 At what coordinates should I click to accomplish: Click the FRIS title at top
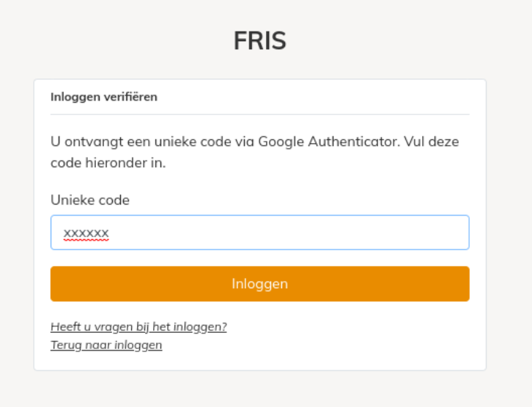click(x=260, y=41)
